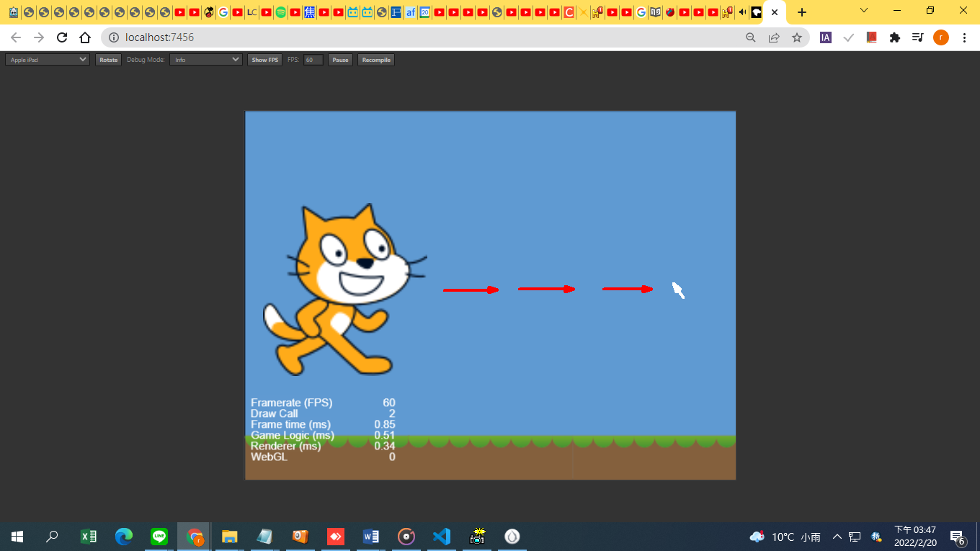Open the media control playlist icon
The width and height of the screenshot is (980, 551).
pyautogui.click(x=918, y=37)
